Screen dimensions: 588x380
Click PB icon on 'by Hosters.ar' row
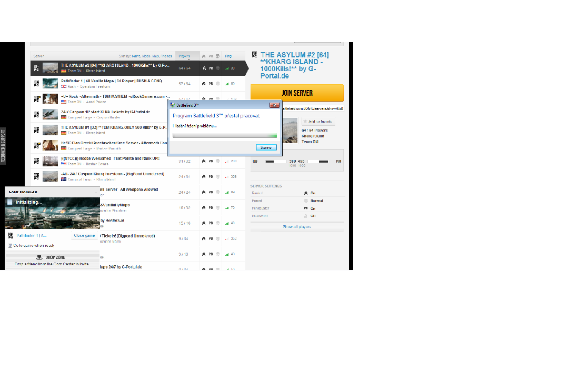click(x=211, y=223)
